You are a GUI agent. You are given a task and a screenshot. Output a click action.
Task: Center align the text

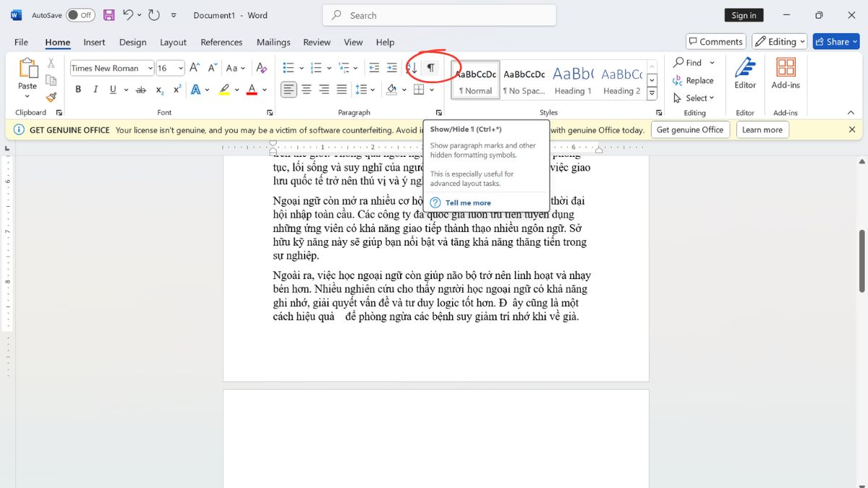(307, 90)
